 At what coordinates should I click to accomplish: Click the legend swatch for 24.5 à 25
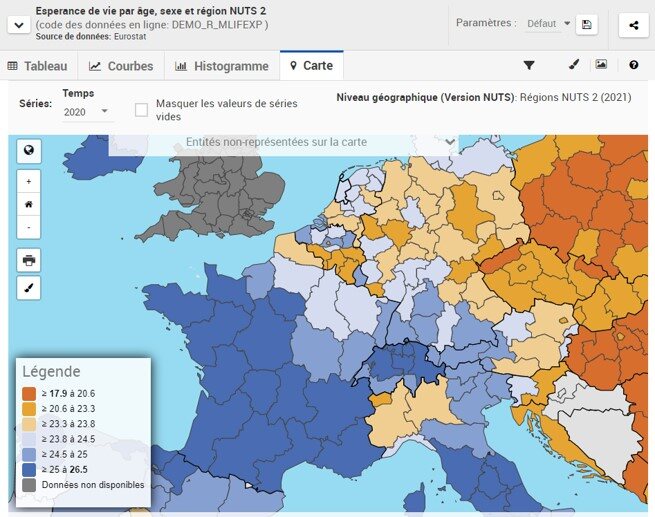[x=29, y=455]
